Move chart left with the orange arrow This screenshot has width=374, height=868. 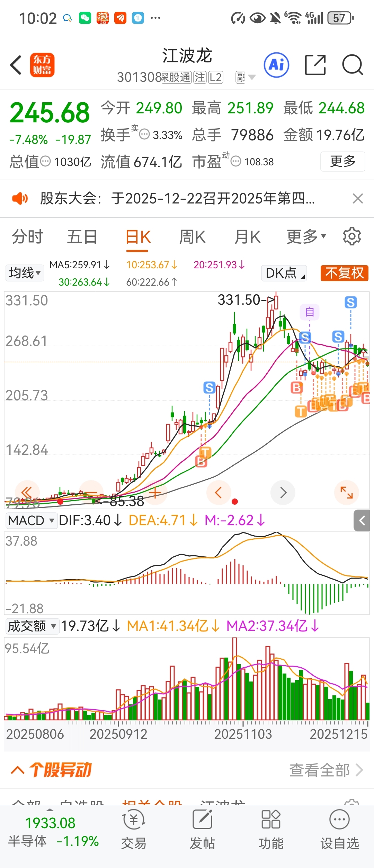point(219,492)
